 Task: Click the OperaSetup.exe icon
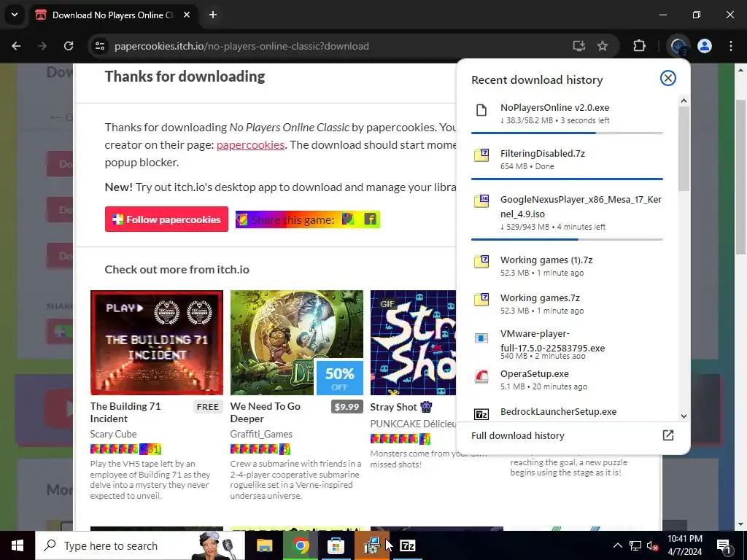pos(481,376)
